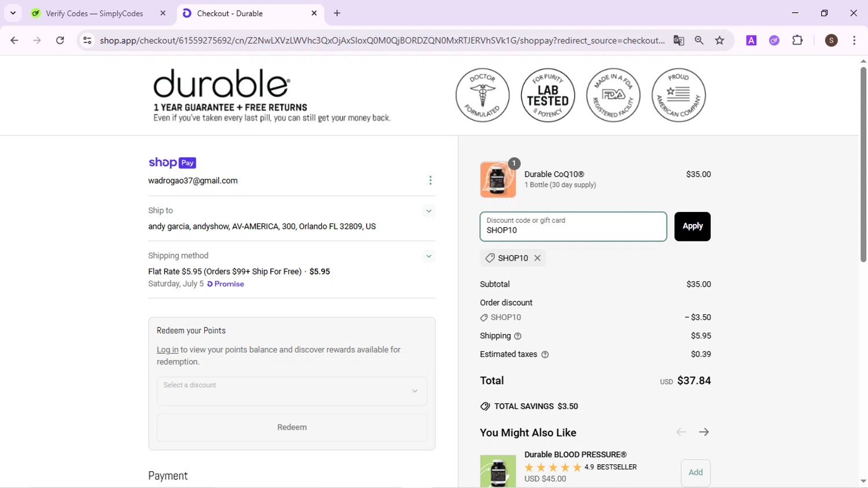Screen dimensions: 868x488
Task: Click the email wadrogao37@gmail.com
Action: coord(193,181)
